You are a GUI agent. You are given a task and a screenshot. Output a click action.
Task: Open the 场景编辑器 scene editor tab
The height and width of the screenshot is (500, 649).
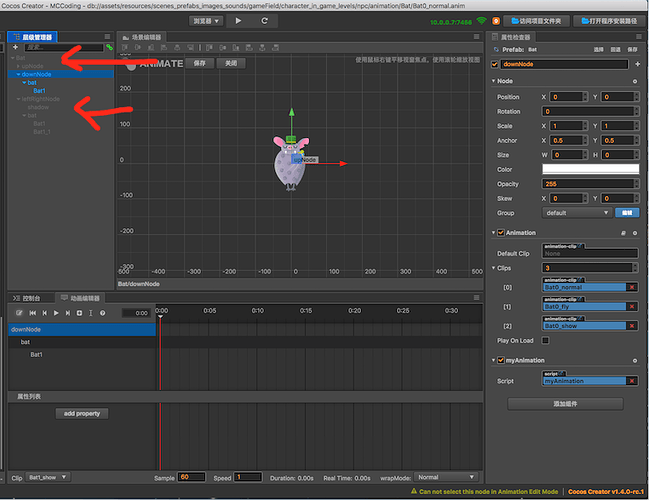[142, 37]
